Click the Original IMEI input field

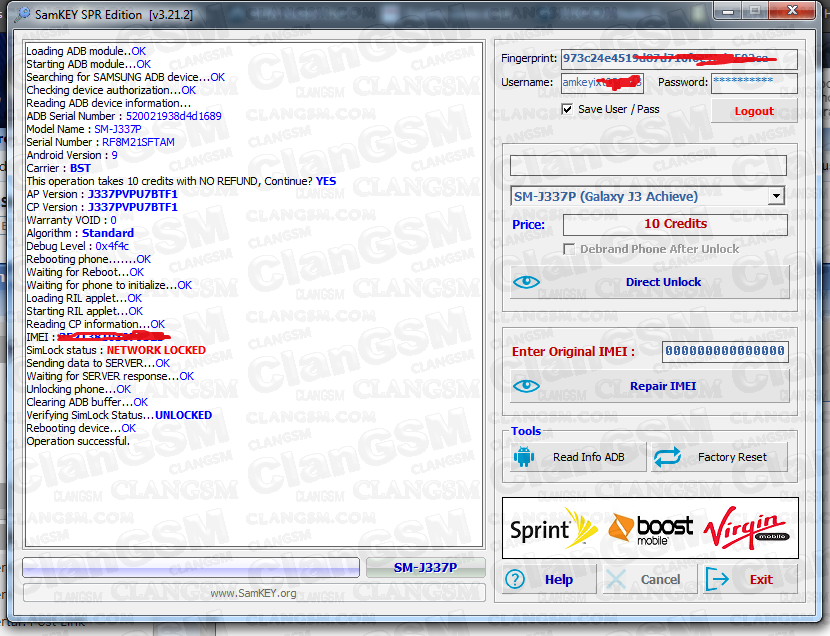(725, 351)
